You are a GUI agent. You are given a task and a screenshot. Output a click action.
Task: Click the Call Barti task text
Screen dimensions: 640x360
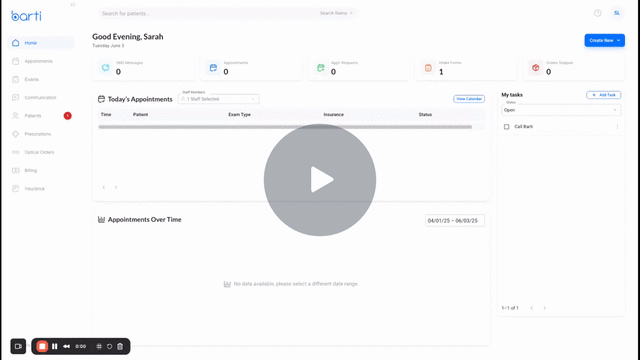click(523, 127)
